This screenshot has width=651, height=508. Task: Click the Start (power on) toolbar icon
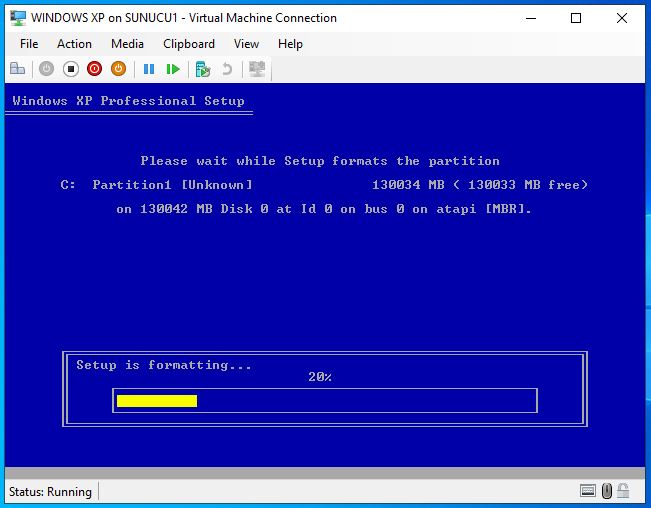(46, 68)
